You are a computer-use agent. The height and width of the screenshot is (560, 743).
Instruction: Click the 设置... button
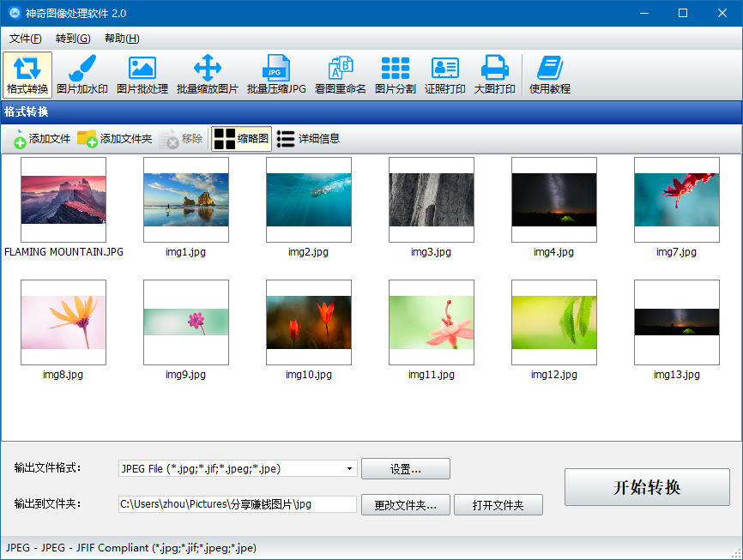tap(406, 468)
